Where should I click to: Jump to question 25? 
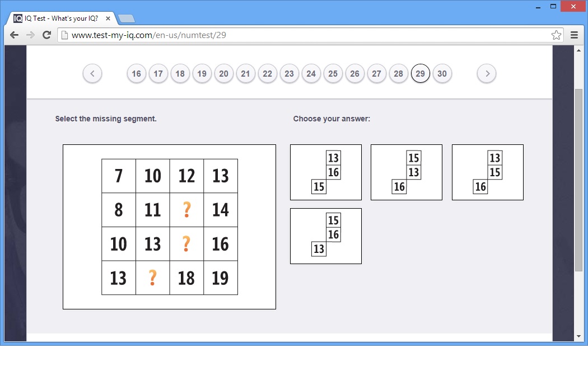[333, 73]
